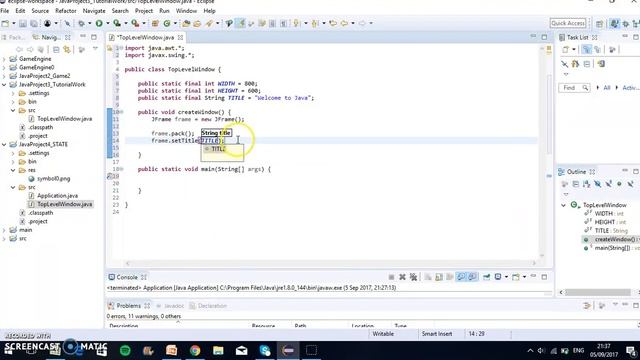Open the Refactor menu
Viewport: 640px width, 360px height.
pos(66,11)
